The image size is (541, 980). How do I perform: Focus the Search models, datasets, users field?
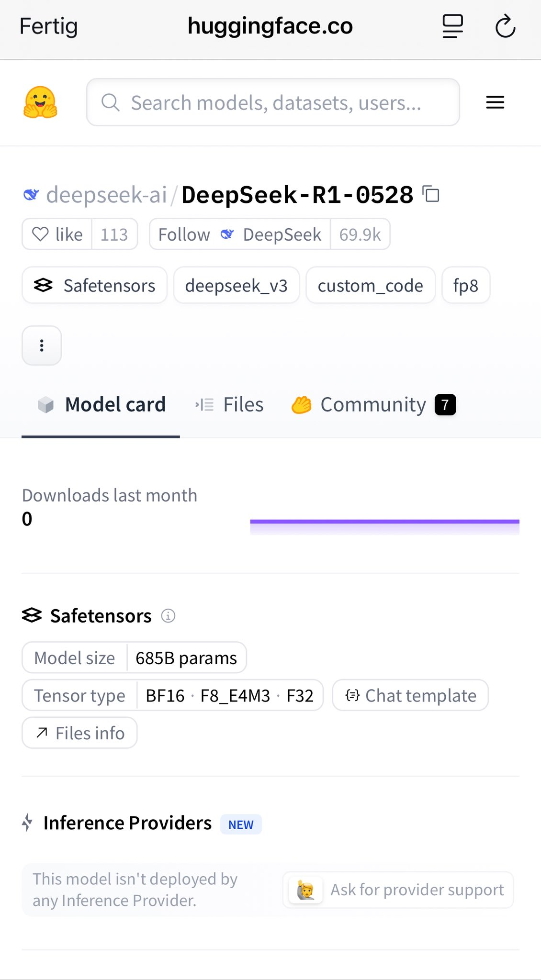pos(273,102)
